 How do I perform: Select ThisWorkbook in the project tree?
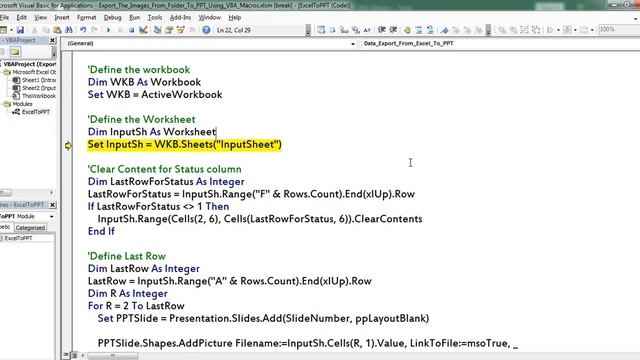tap(35, 96)
